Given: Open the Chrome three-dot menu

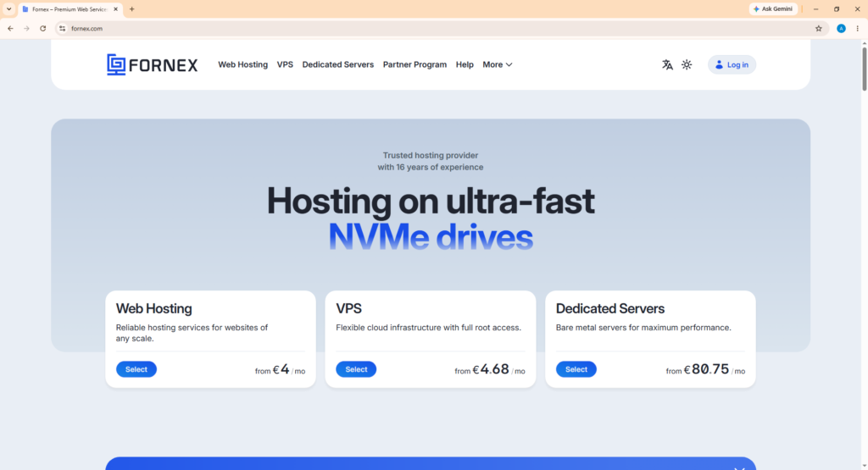Looking at the screenshot, I should [858, 28].
